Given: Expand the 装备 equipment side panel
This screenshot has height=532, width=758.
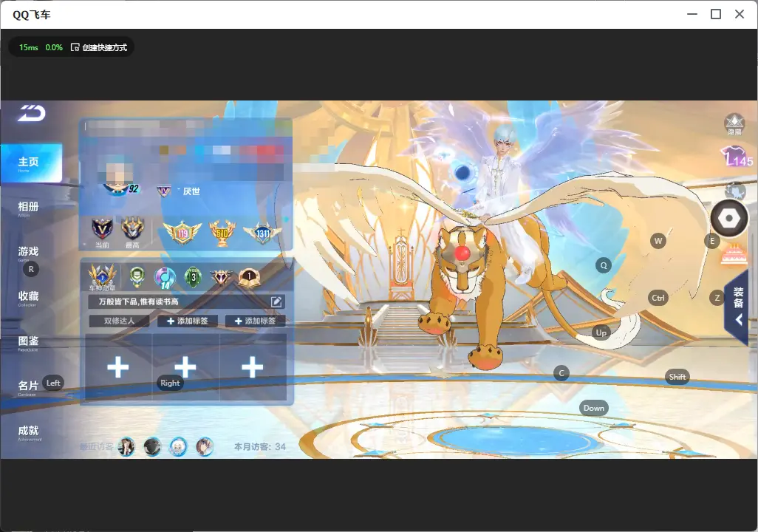Looking at the screenshot, I should click(x=737, y=307).
